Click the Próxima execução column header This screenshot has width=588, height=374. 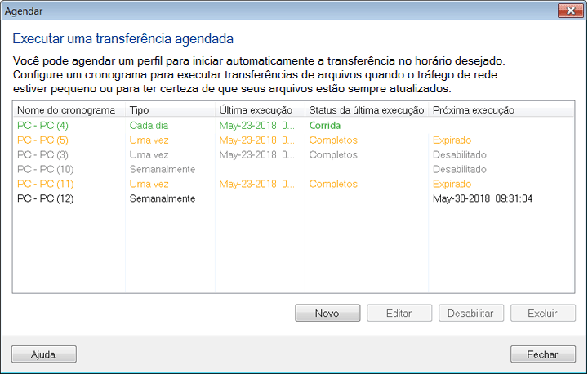click(474, 110)
